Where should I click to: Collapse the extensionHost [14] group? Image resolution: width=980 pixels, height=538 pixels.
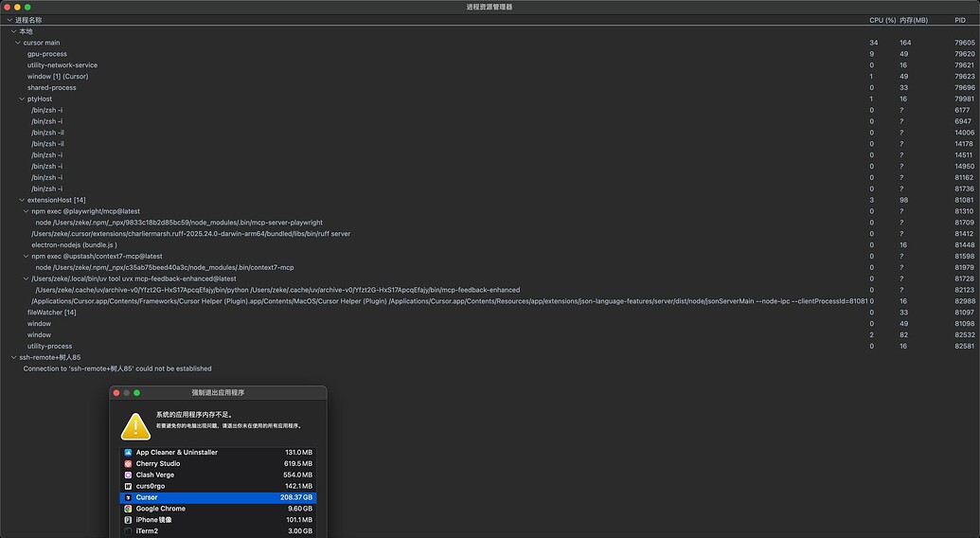[x=22, y=200]
